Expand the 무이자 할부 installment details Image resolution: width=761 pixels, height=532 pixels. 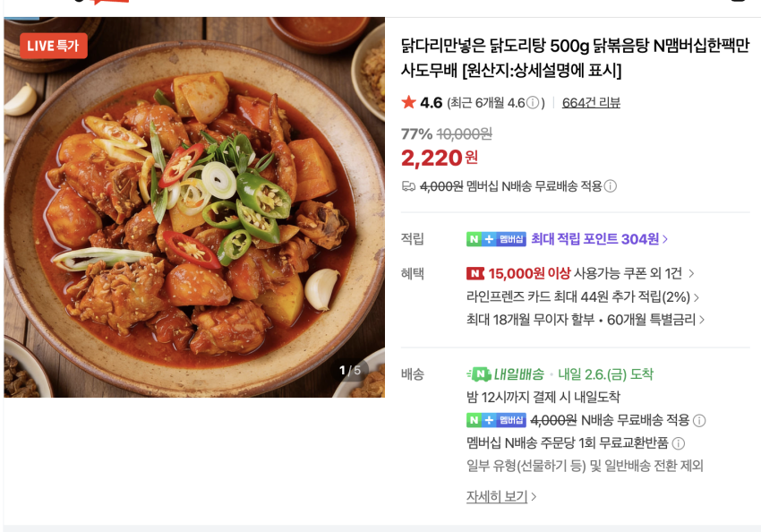click(x=587, y=318)
